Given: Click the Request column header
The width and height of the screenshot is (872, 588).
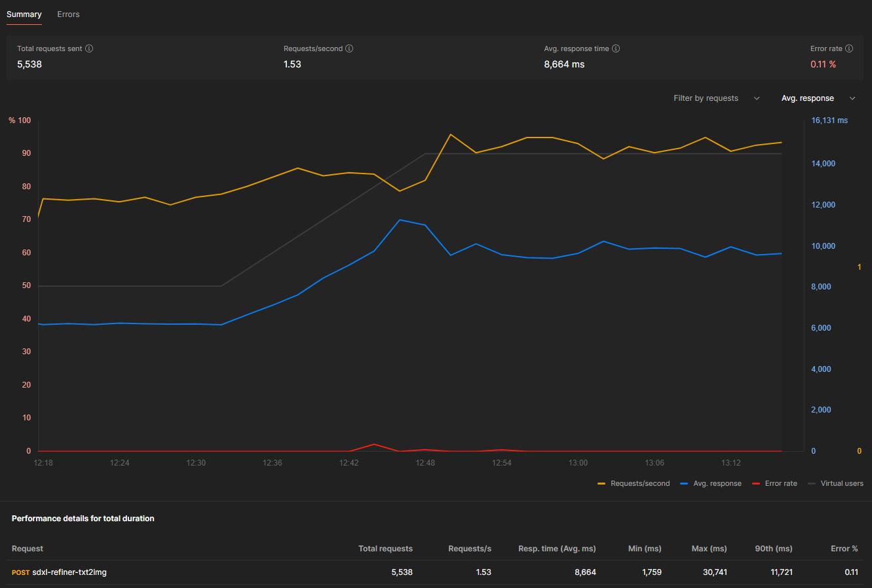Looking at the screenshot, I should click(x=28, y=549).
